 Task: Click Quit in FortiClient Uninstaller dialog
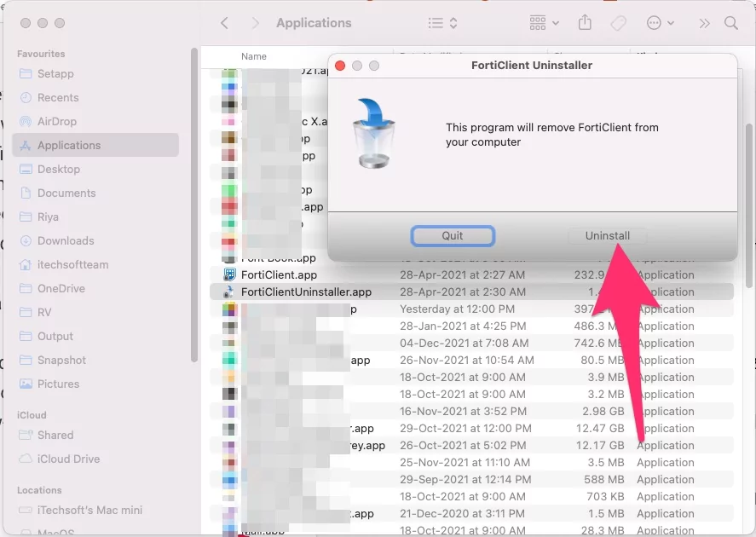[x=453, y=236]
